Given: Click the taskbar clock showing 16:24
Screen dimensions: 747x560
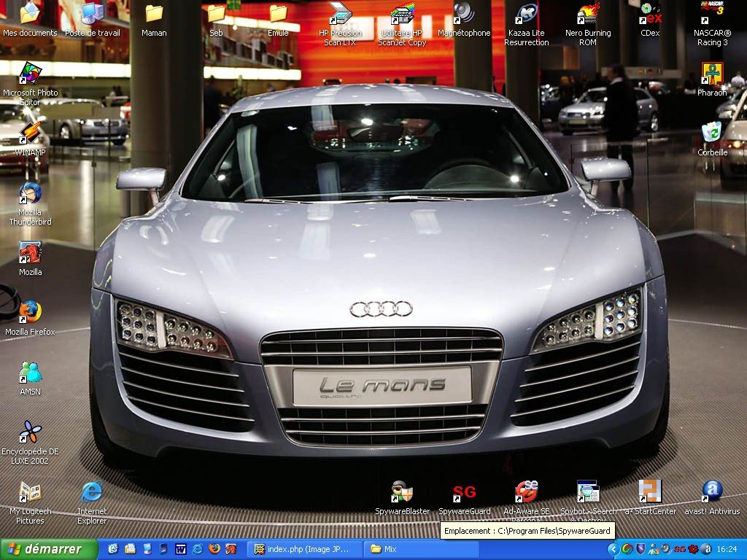Looking at the screenshot, I should coord(727,549).
